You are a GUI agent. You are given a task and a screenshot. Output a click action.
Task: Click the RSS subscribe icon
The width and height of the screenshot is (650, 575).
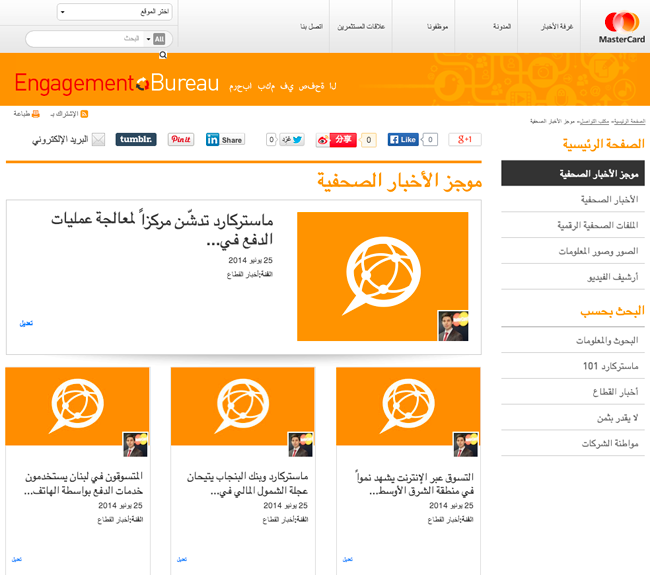coord(84,114)
